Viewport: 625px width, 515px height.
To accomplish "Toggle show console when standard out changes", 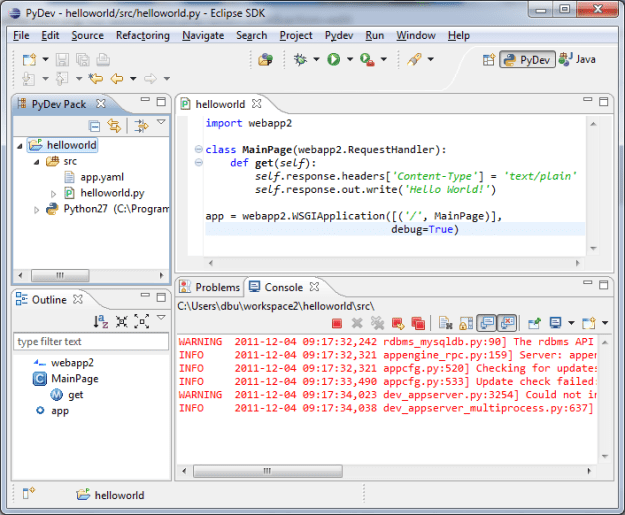I will [x=486, y=323].
